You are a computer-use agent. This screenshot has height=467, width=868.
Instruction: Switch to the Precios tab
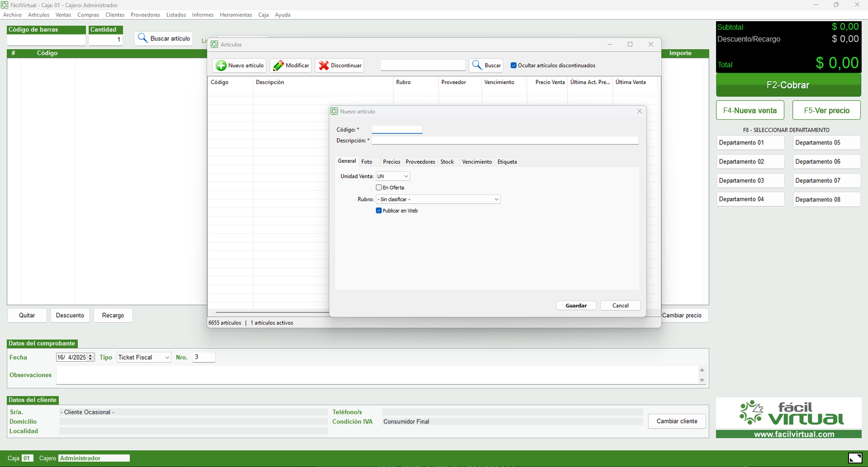pos(391,162)
